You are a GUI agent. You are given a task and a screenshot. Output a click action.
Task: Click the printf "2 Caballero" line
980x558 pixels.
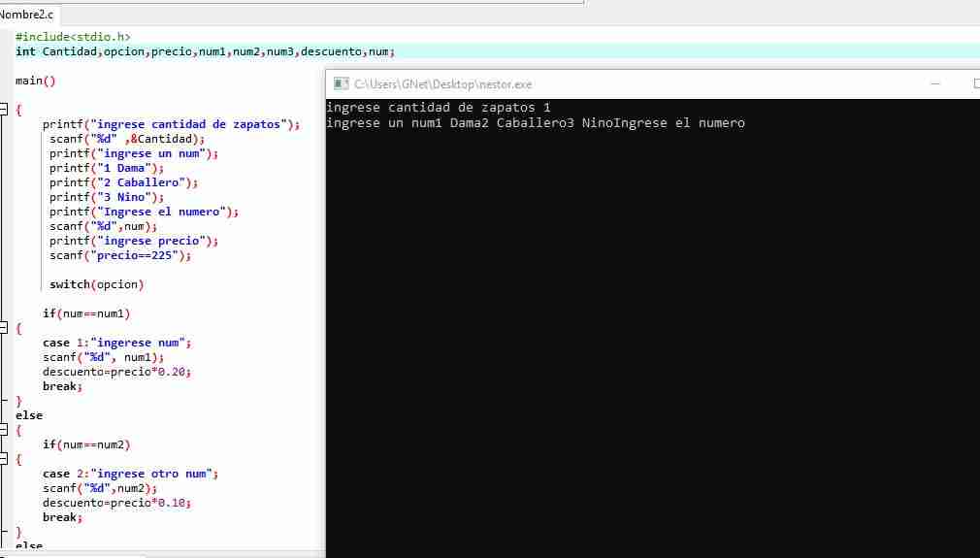(124, 182)
